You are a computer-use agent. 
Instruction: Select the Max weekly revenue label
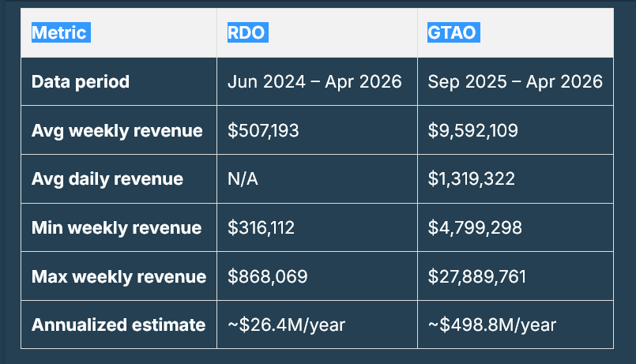click(119, 277)
